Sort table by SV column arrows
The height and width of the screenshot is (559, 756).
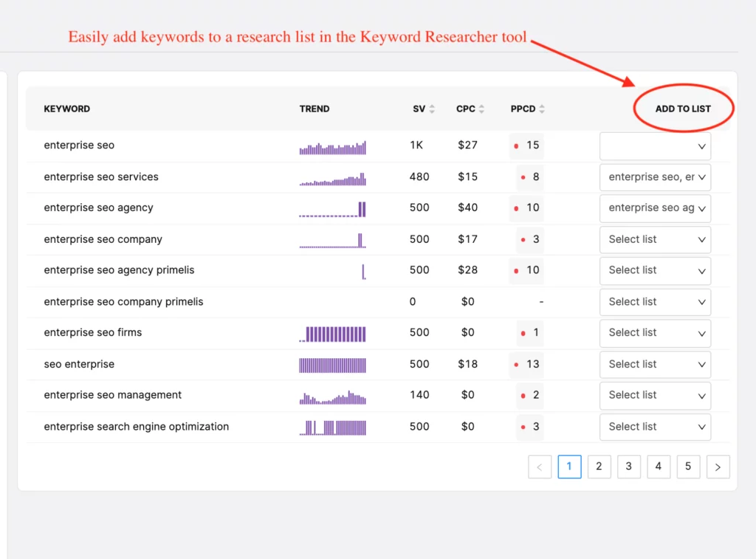[432, 109]
